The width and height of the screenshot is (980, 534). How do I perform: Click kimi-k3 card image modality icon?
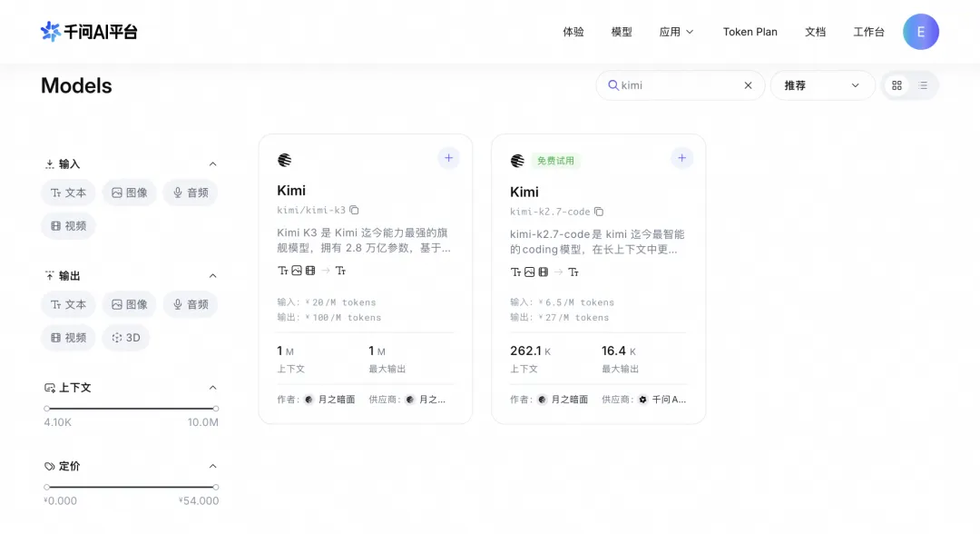297,271
